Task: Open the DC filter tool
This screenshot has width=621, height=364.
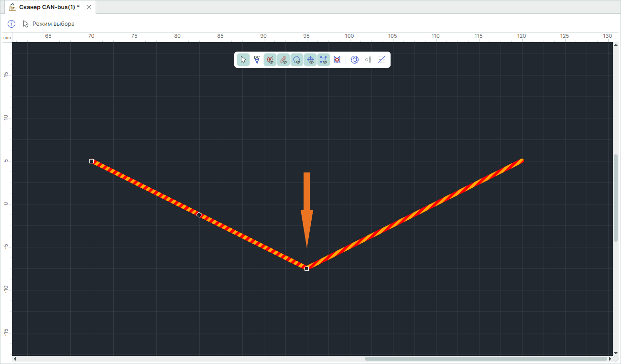Action: 257,60
